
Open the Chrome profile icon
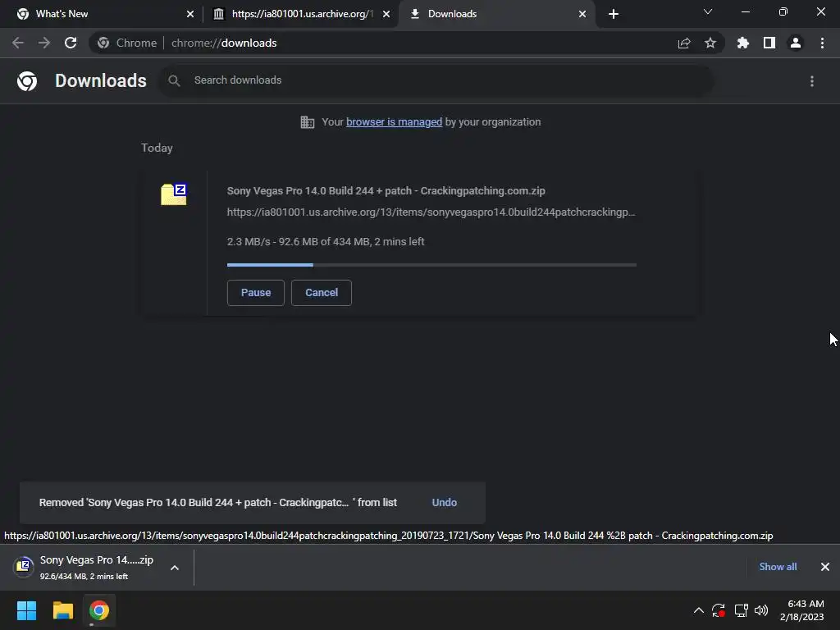796,43
